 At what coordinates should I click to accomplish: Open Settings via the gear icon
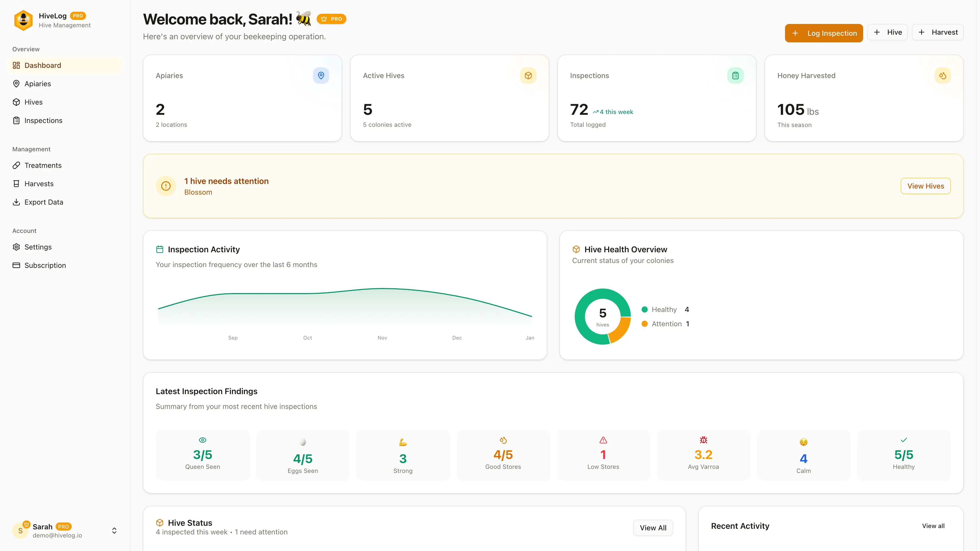16,247
